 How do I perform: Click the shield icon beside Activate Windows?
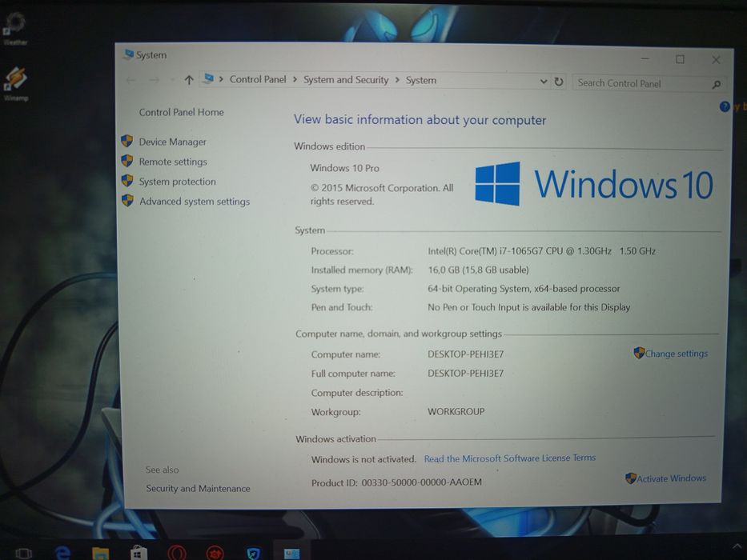[631, 478]
